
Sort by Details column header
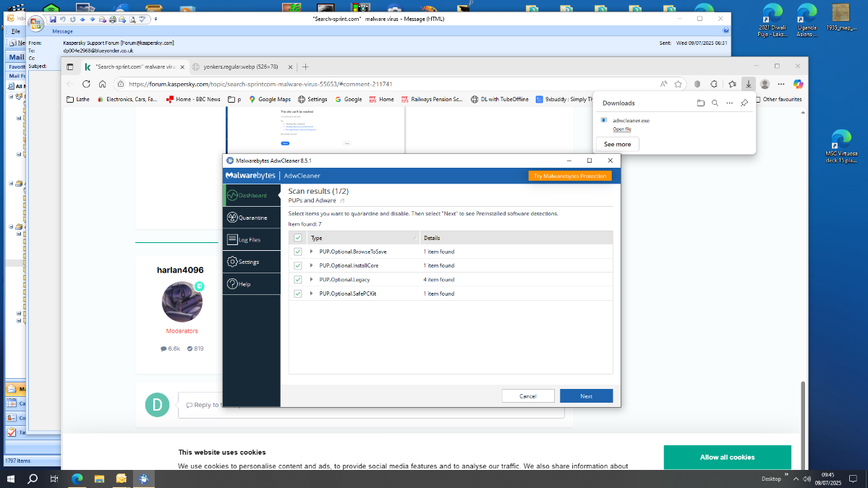[x=516, y=238]
